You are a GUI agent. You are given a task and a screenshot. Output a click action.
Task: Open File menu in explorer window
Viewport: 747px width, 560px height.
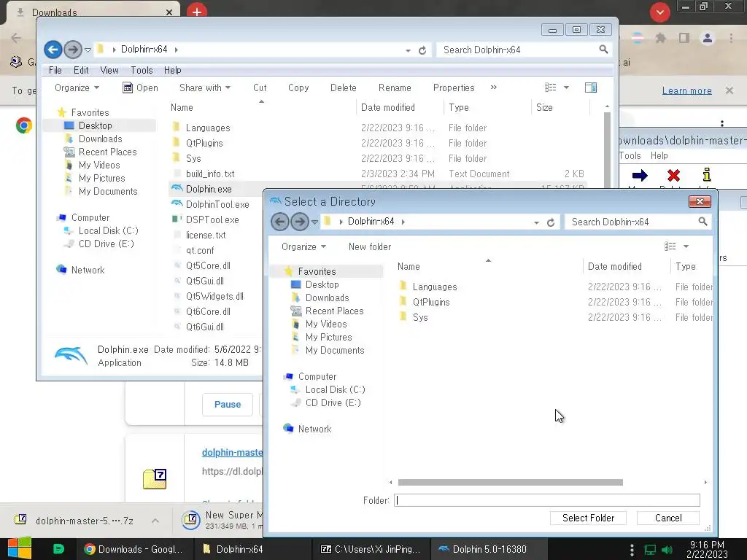[55, 70]
